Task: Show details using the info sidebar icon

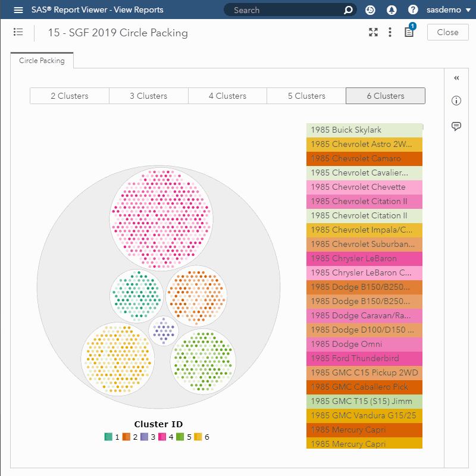Action: 456,101
